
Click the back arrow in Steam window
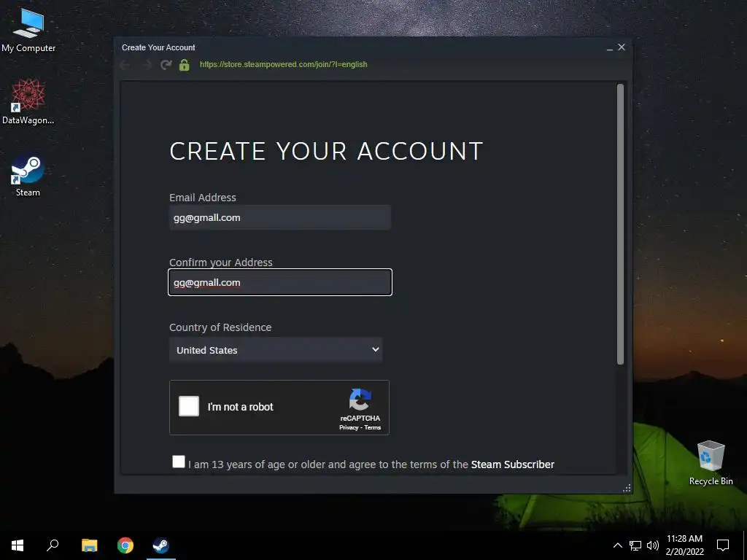pos(125,65)
